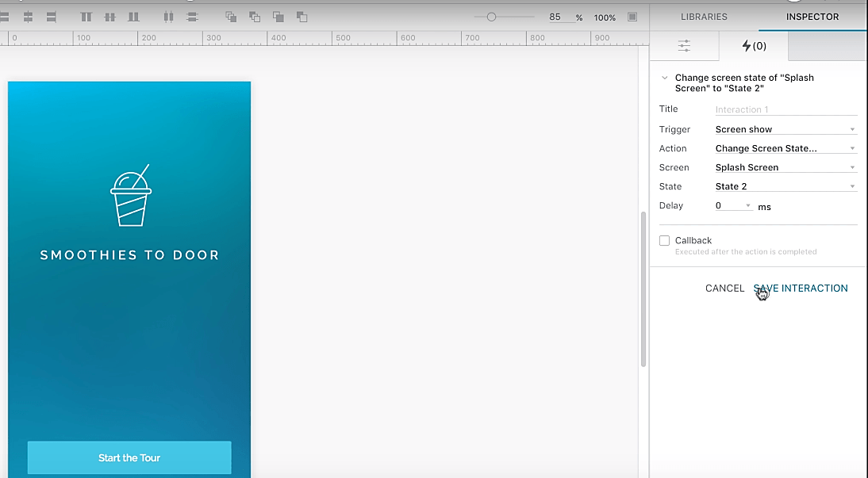Open the properties sliders tab in Inspector

point(684,46)
